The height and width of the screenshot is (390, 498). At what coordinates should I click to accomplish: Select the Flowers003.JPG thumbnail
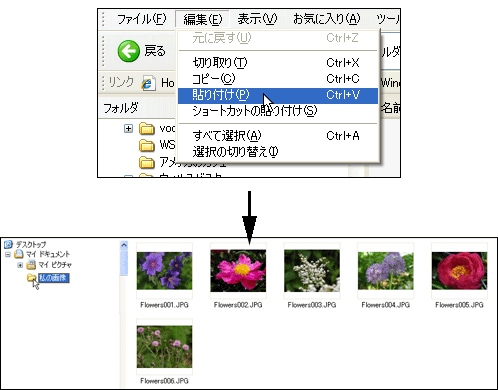[312, 271]
